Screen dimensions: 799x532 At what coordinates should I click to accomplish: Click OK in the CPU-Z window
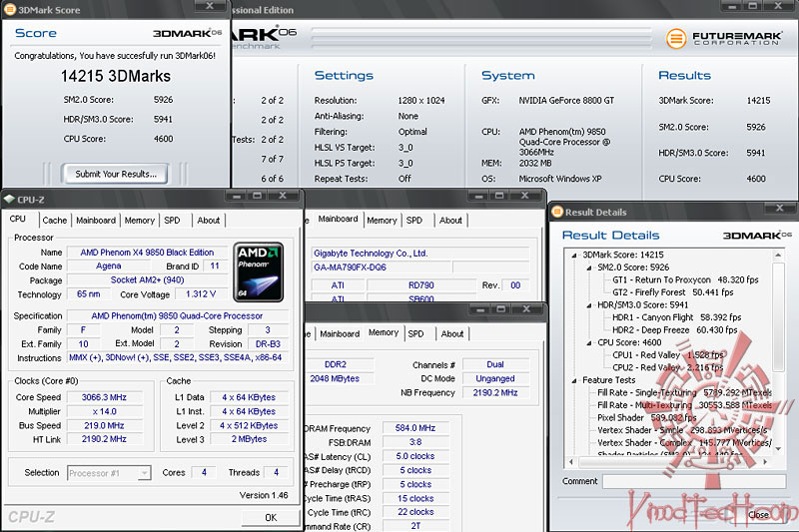271,517
